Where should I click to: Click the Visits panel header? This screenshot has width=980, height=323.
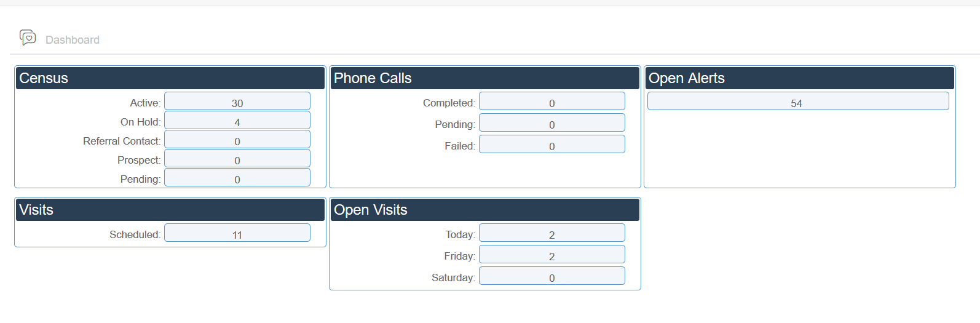click(x=170, y=210)
